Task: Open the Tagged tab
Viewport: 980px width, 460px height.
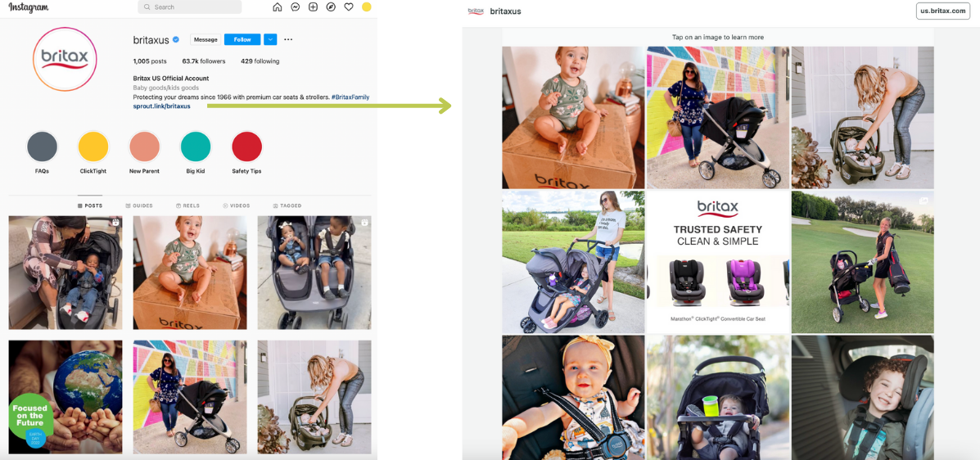Action: 287,205
